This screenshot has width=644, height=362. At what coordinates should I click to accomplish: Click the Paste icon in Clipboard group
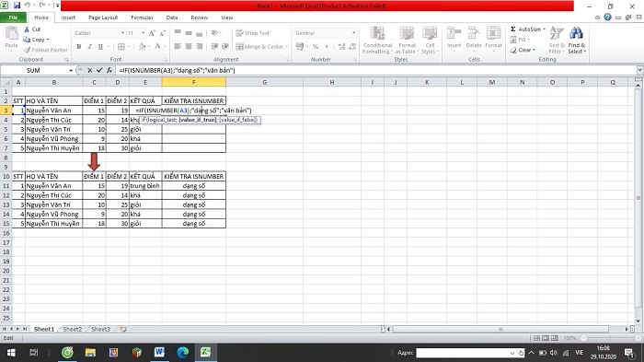click(x=11, y=33)
